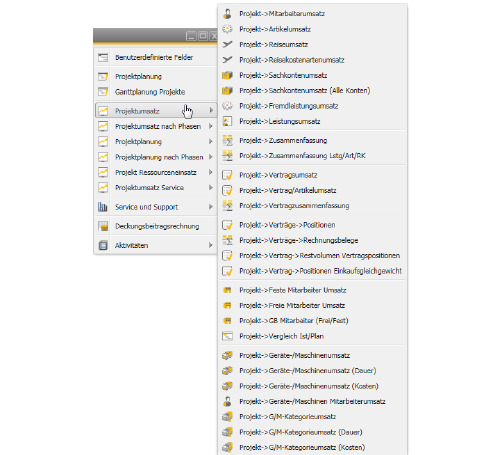Choose Projektumsatz Service menu entry
The width and height of the screenshot is (502, 455).
tap(156, 188)
